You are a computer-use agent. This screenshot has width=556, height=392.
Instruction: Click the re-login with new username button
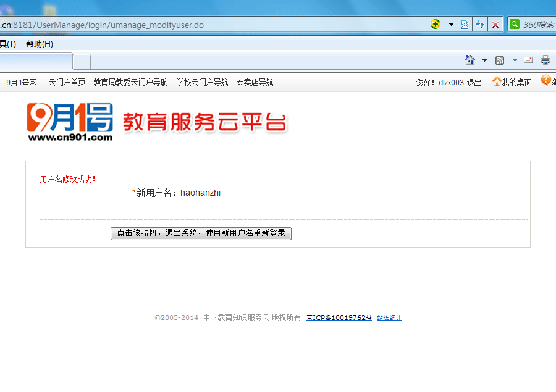click(x=201, y=233)
